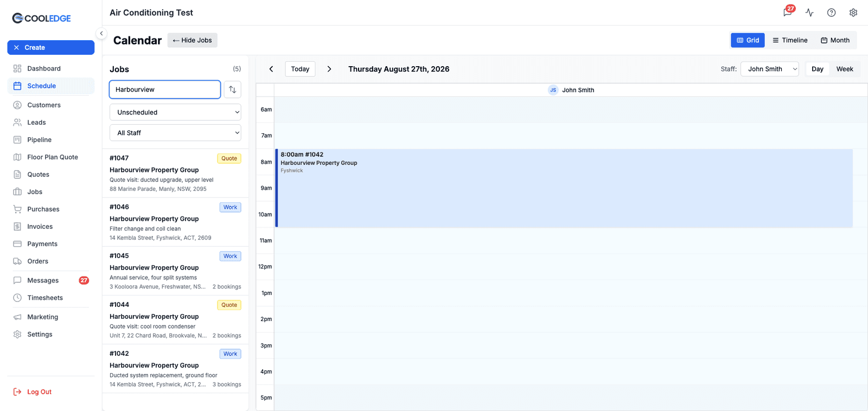The width and height of the screenshot is (868, 411).
Task: Open the All Staff filter dropdown
Action: (x=175, y=133)
